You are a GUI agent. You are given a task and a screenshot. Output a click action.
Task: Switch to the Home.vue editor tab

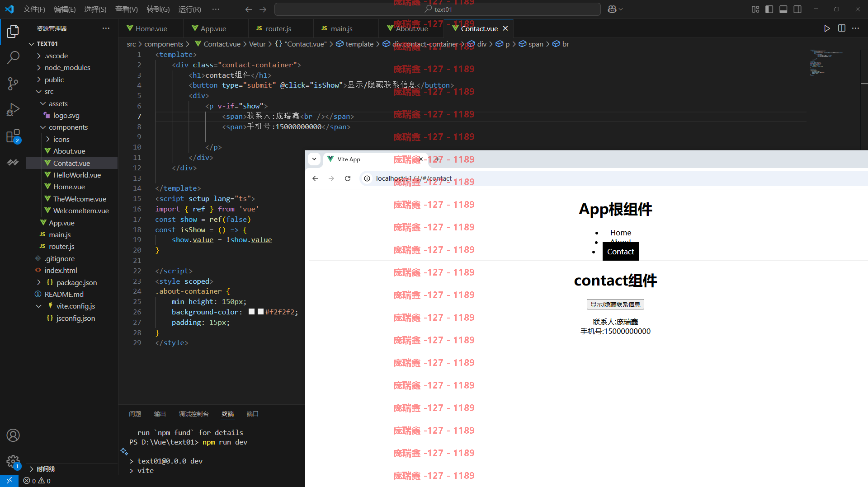(151, 28)
